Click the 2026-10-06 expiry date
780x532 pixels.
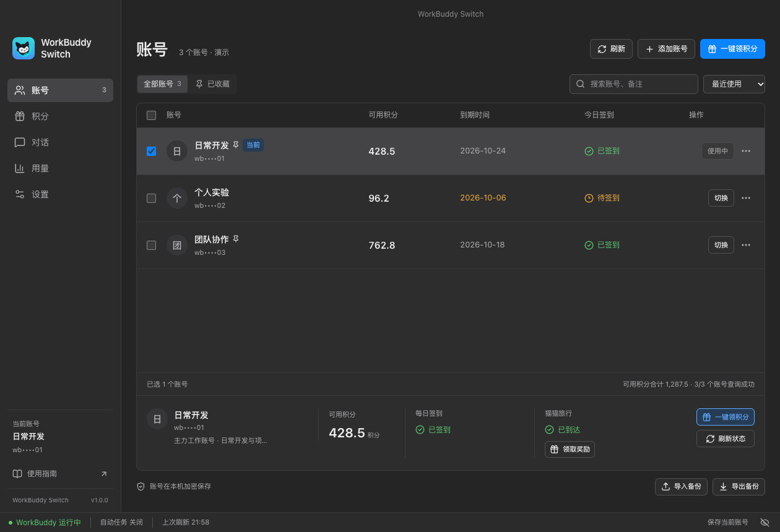(x=483, y=198)
